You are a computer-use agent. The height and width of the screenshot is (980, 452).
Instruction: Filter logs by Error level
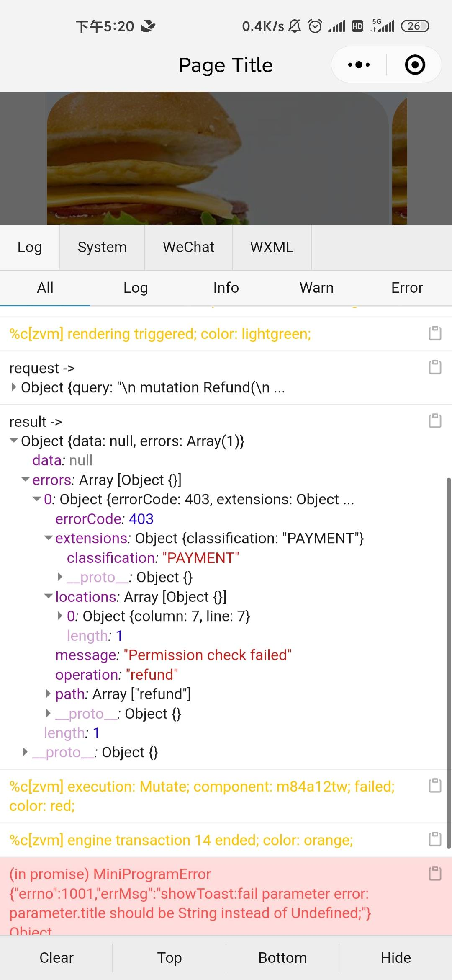coord(407,288)
